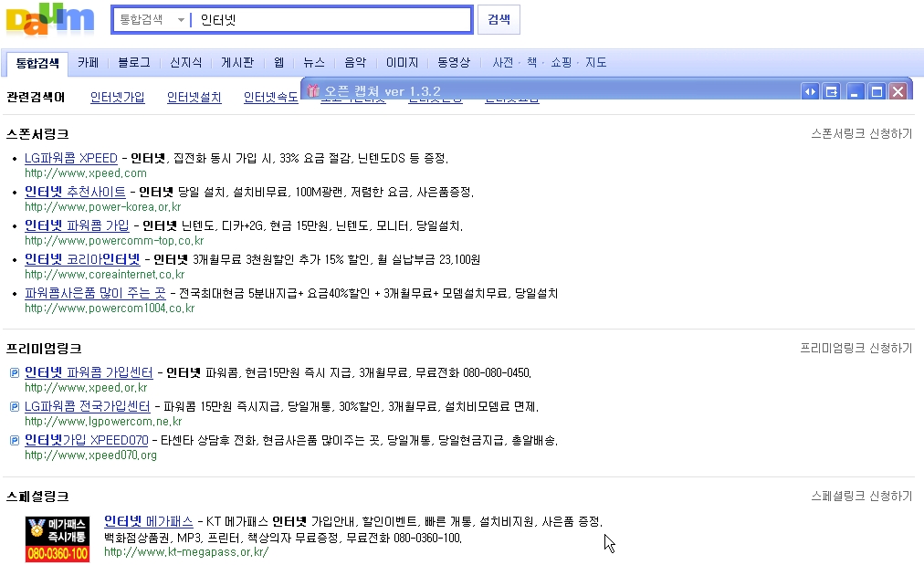
Task: Click the www.coreainternet.co.kr URL
Action: (x=104, y=274)
